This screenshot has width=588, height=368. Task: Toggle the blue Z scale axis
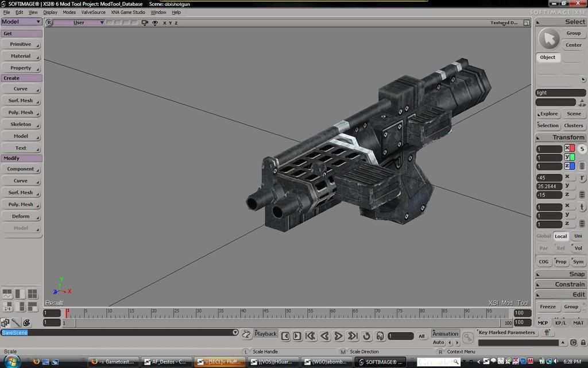pos(570,166)
